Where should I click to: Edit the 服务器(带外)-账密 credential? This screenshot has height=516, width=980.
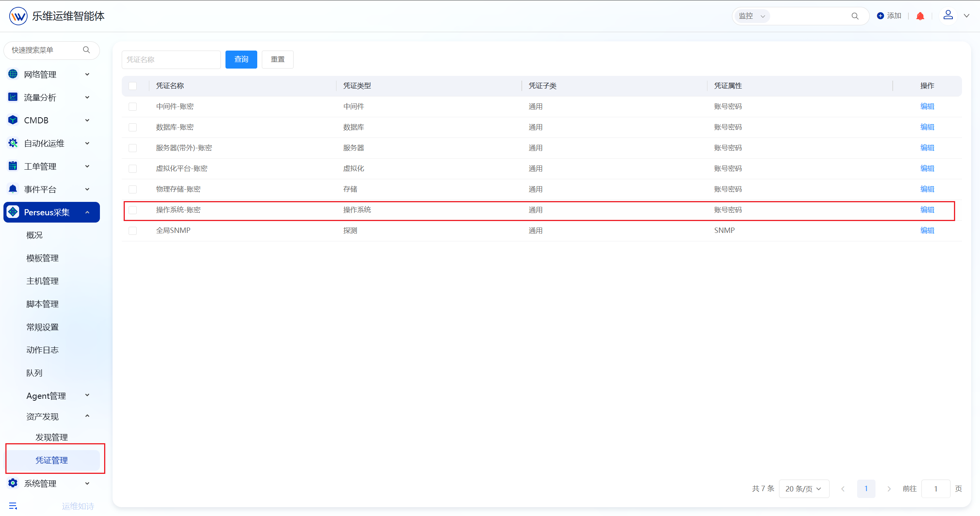click(927, 148)
